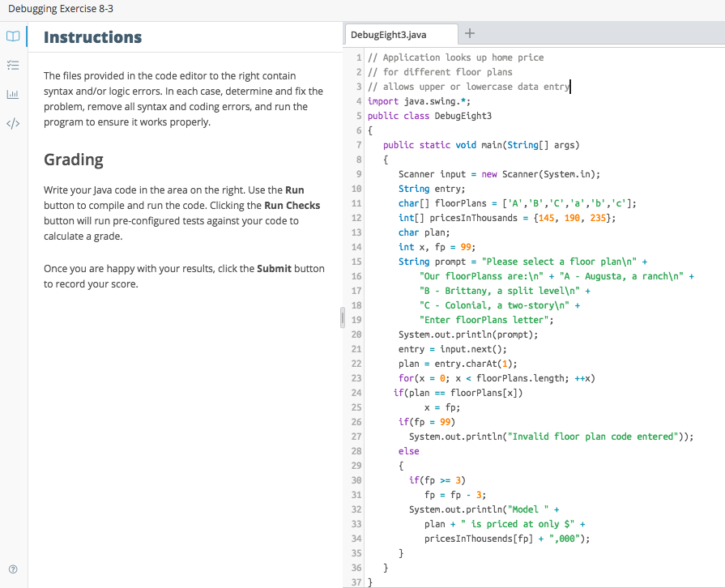The height and width of the screenshot is (588, 725).
Task: Open the grading bar-chart icon in sidebar
Action: 12,94
